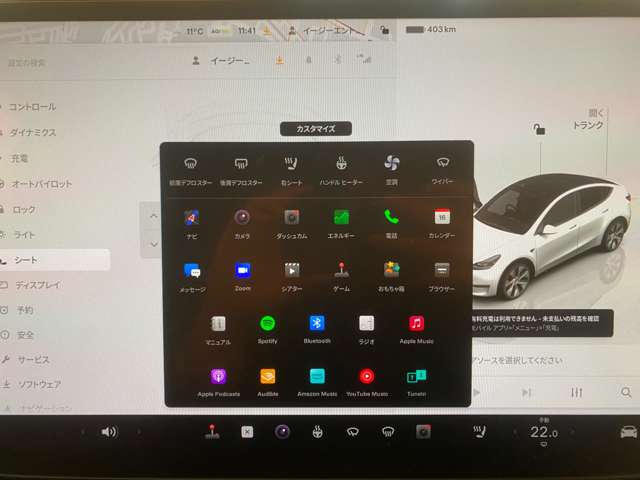Screen dimensions: 640x480
Task: Select ソフトウェア (Software) in the sidebar
Action: click(x=39, y=384)
